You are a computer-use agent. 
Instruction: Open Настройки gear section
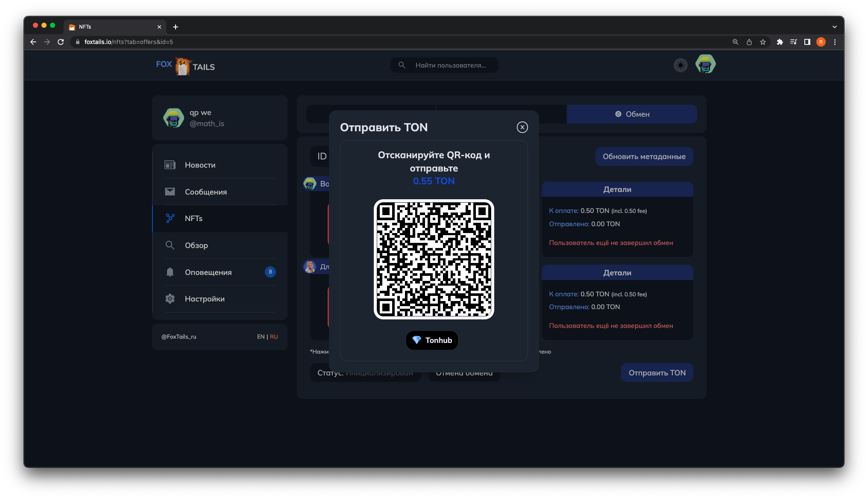[x=204, y=299]
